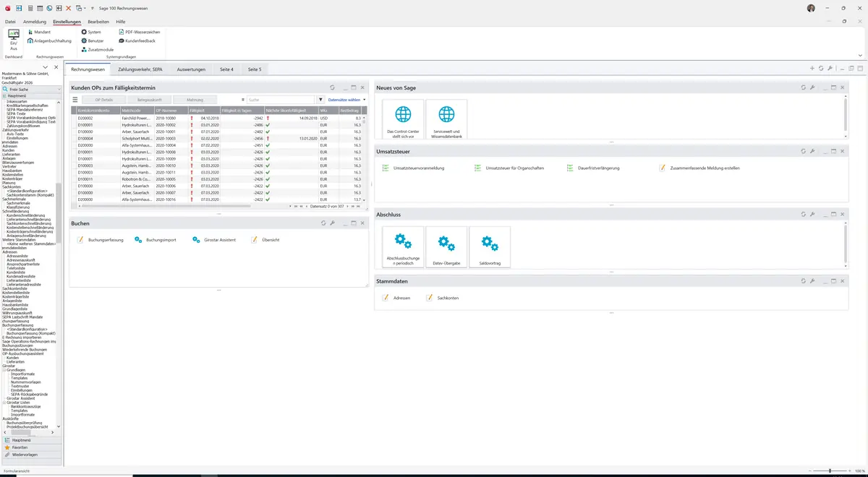Open Adressen in the Stammdaten panel
868x477 pixels.
[x=396, y=298]
